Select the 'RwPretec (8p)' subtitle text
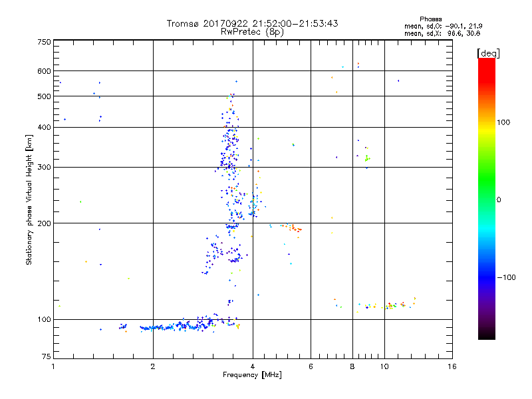Viewport: 532px width, 399px height. 252,32
